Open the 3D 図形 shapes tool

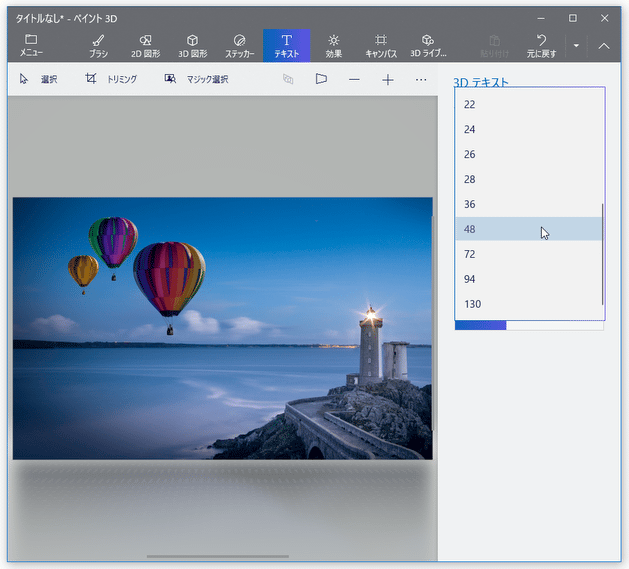[193, 46]
